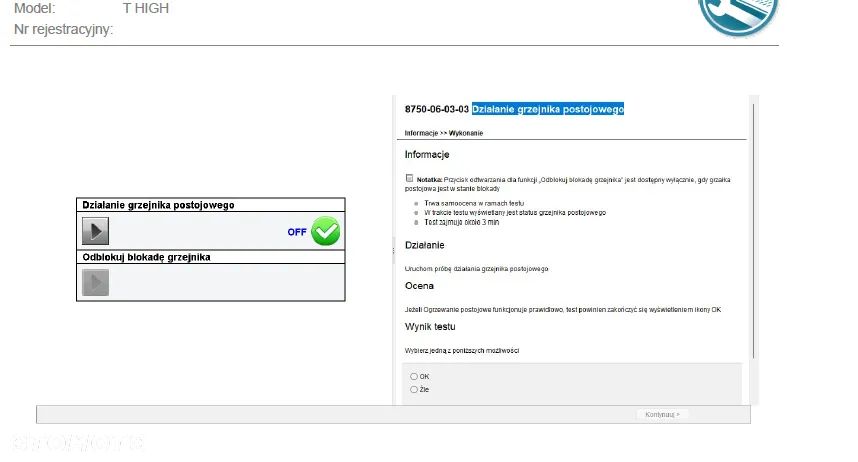
Task: Select the OK radio button
Action: click(414, 376)
